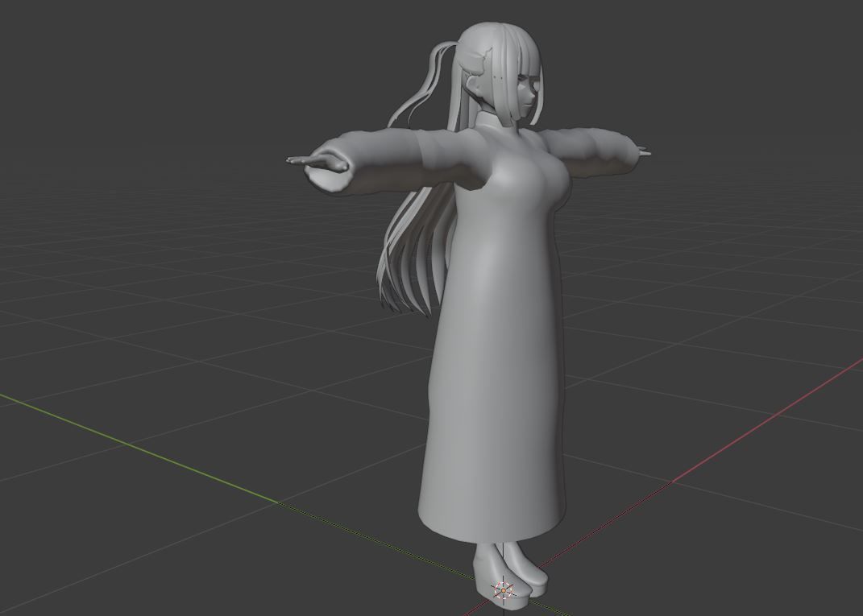Screen dimensions: 863x616
Task: Select the open hand with visible palm
Action: click(317, 162)
